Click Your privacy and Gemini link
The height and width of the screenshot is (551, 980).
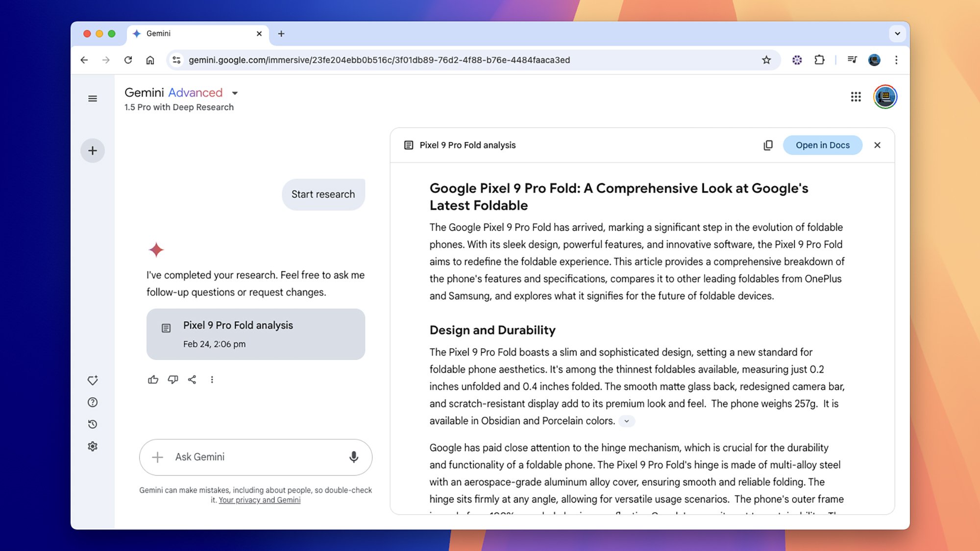[x=260, y=500]
